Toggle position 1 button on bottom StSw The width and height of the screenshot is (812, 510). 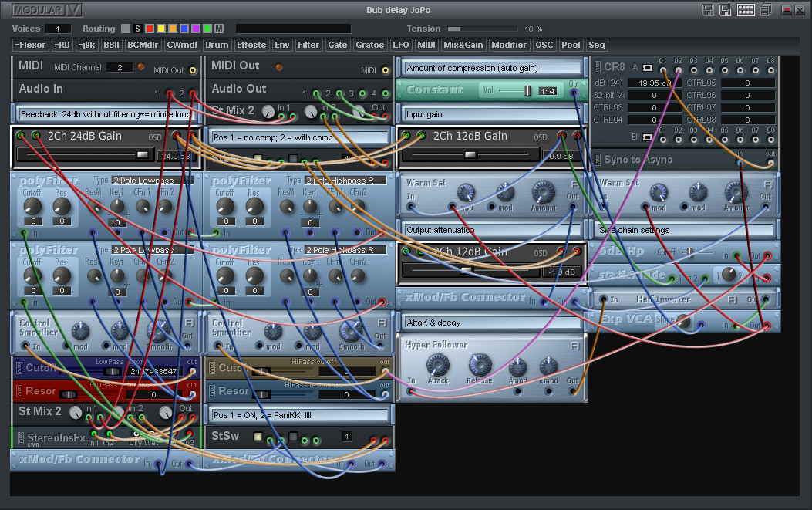point(258,437)
